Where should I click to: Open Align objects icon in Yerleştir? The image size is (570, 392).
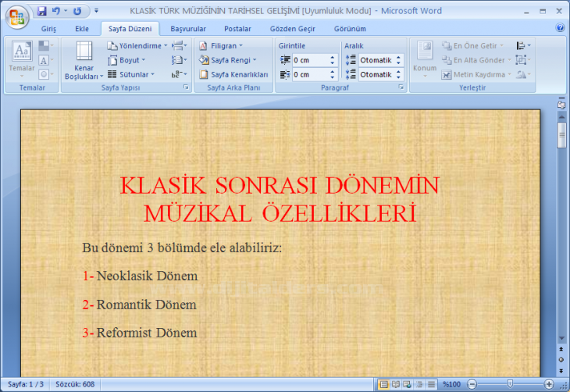pyautogui.click(x=523, y=46)
